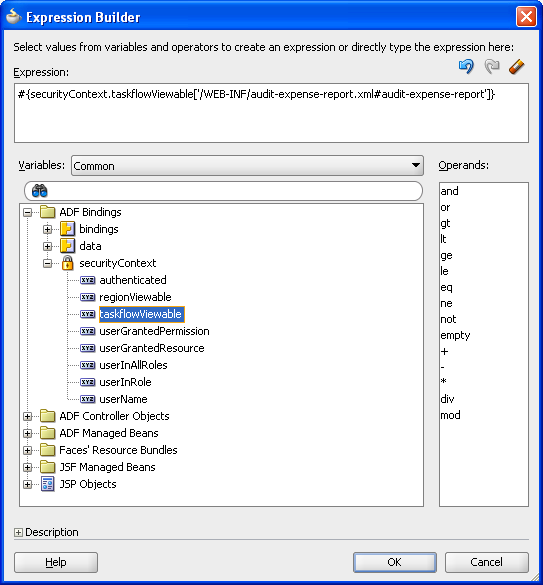Image resolution: width=543 pixels, height=585 pixels.
Task: Insert the 'eq' operand
Action: coord(446,287)
